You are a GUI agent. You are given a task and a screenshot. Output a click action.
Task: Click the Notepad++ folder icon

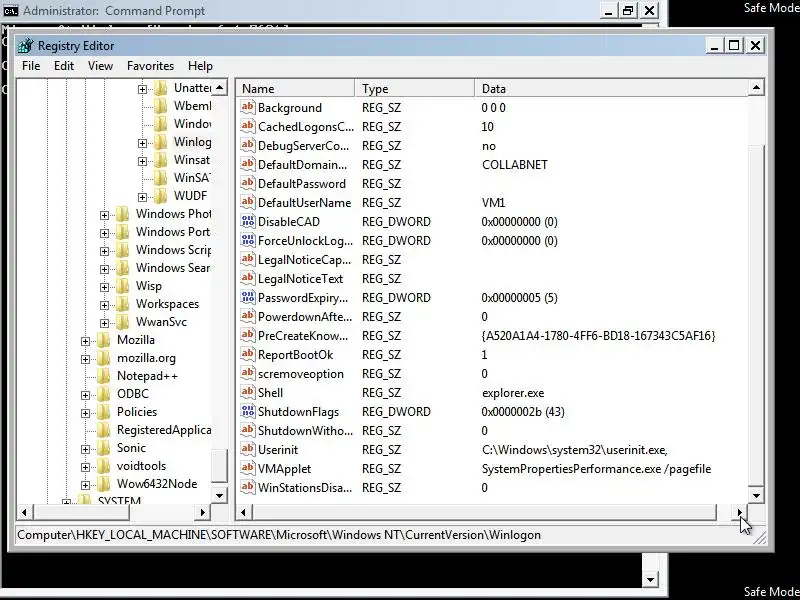click(103, 376)
